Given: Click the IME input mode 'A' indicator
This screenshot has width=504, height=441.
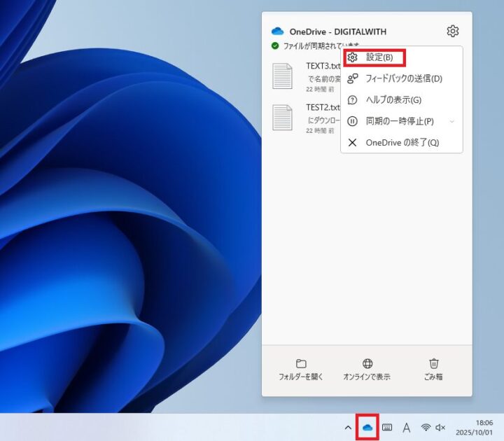Looking at the screenshot, I should coord(406,428).
